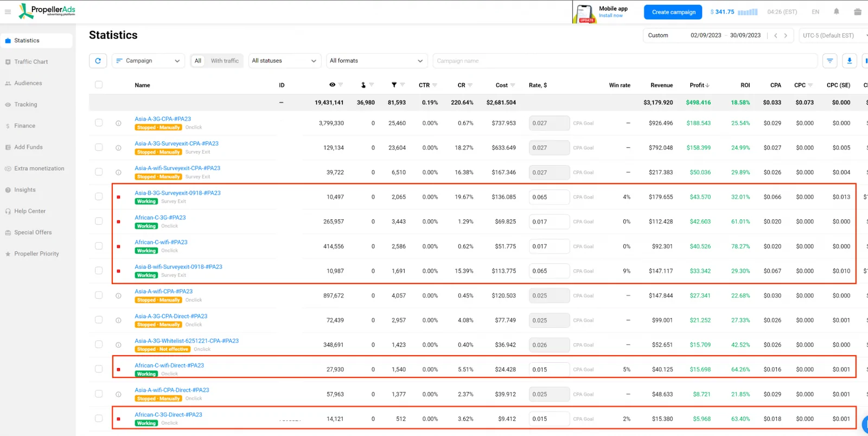Open the All formats dropdown

[376, 61]
